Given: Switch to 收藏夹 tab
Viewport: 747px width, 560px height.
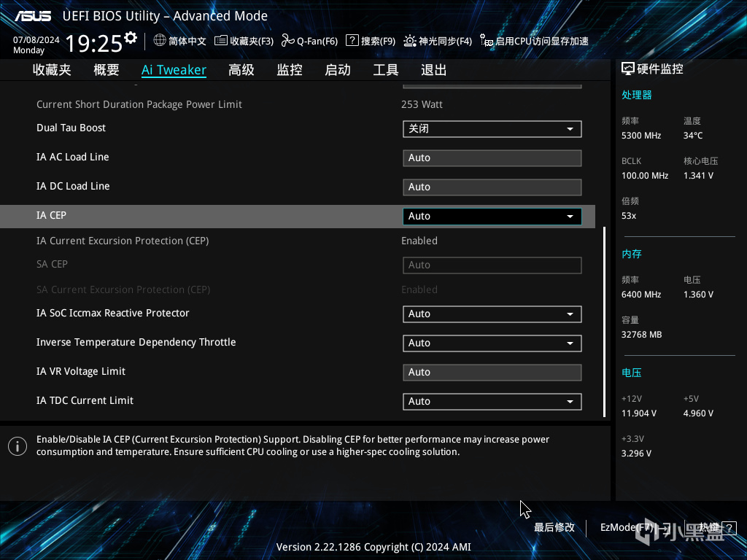Looking at the screenshot, I should click(52, 70).
